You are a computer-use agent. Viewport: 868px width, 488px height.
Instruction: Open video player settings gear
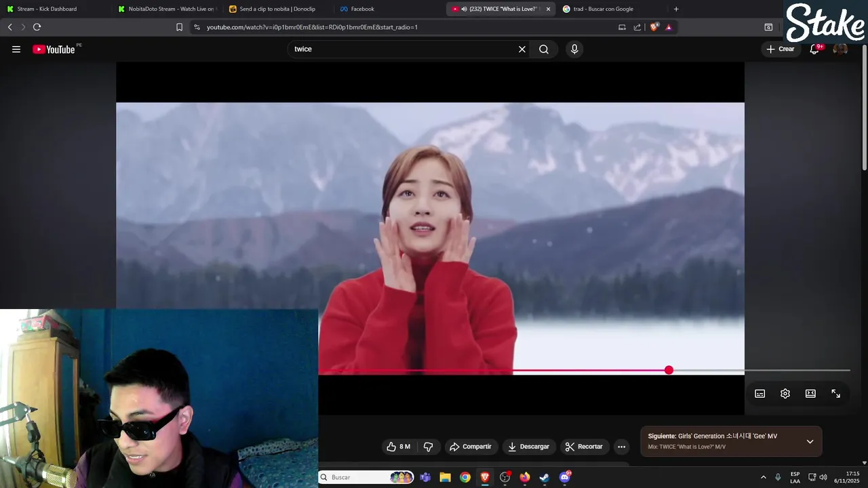[785, 394]
